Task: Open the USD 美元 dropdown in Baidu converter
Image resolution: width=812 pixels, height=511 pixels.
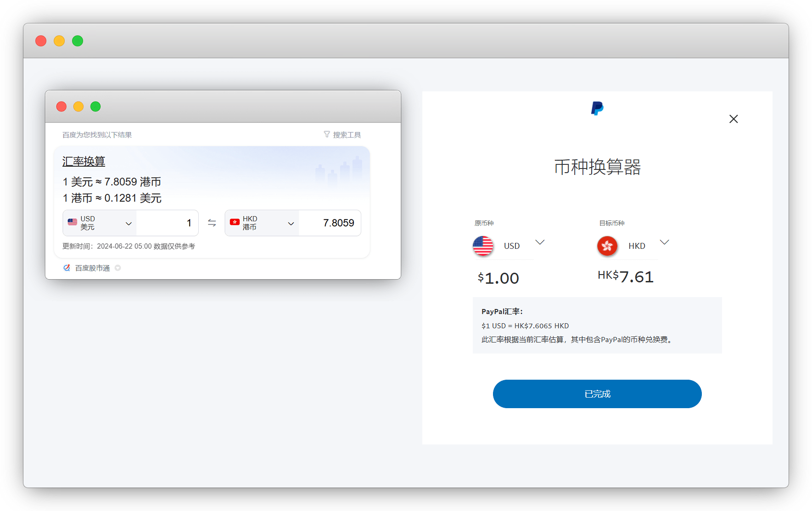Action: 129,223
